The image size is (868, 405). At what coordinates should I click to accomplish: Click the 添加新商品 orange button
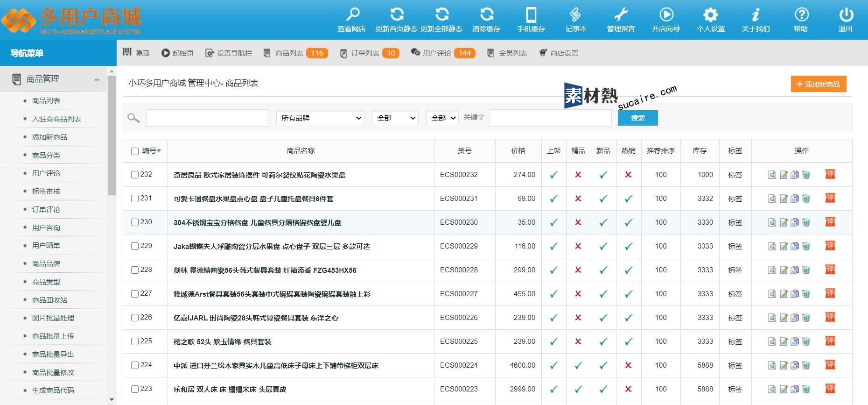[x=818, y=84]
